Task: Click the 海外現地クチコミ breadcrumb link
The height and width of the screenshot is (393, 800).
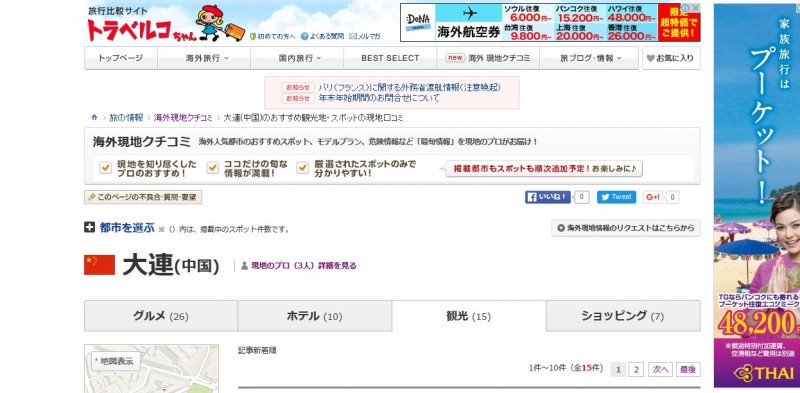Action: click(x=183, y=117)
